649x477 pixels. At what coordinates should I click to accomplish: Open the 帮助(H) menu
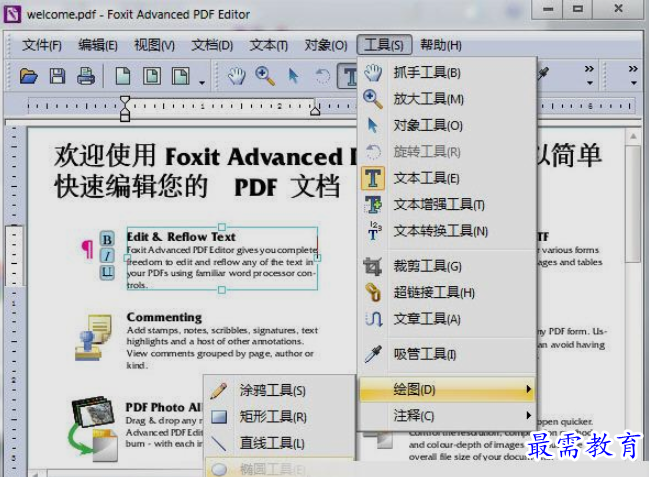[441, 45]
